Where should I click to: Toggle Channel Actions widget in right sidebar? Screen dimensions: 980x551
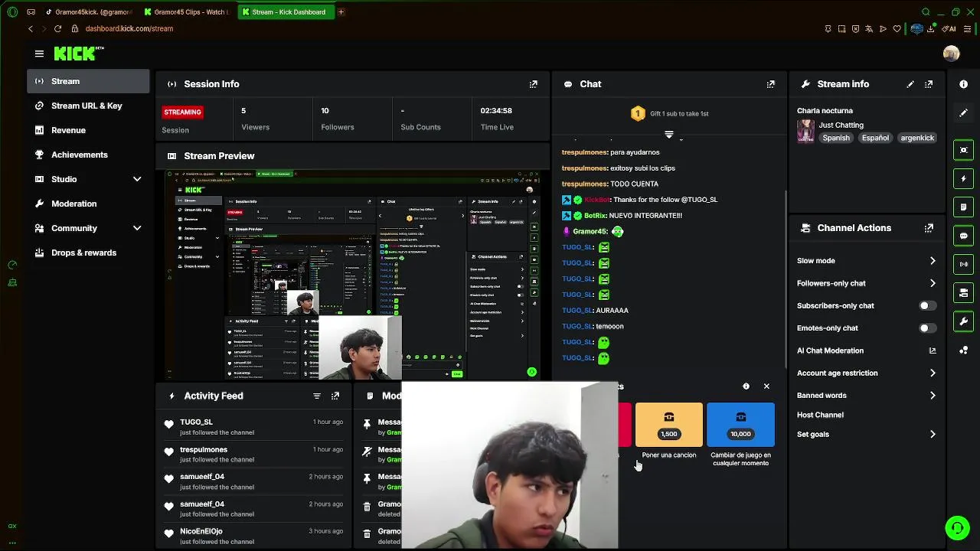[x=964, y=292]
